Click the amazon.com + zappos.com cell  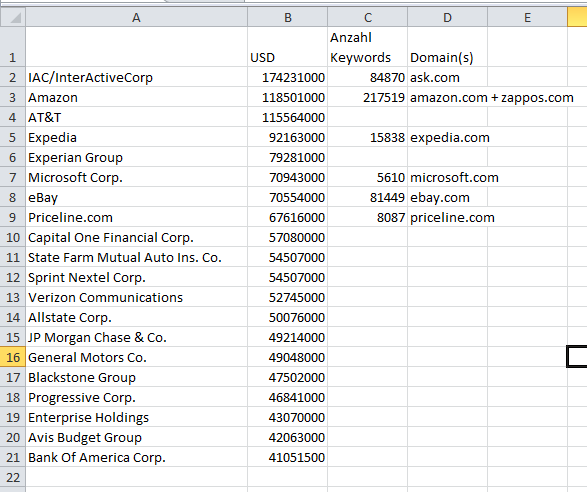[x=492, y=98]
